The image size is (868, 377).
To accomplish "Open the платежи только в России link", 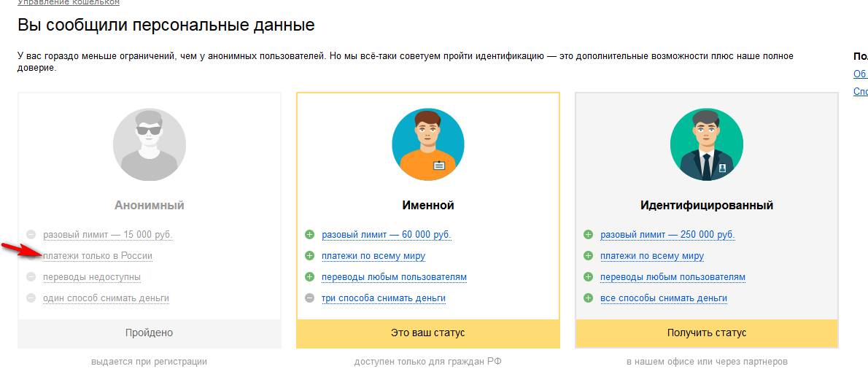I will pos(98,256).
